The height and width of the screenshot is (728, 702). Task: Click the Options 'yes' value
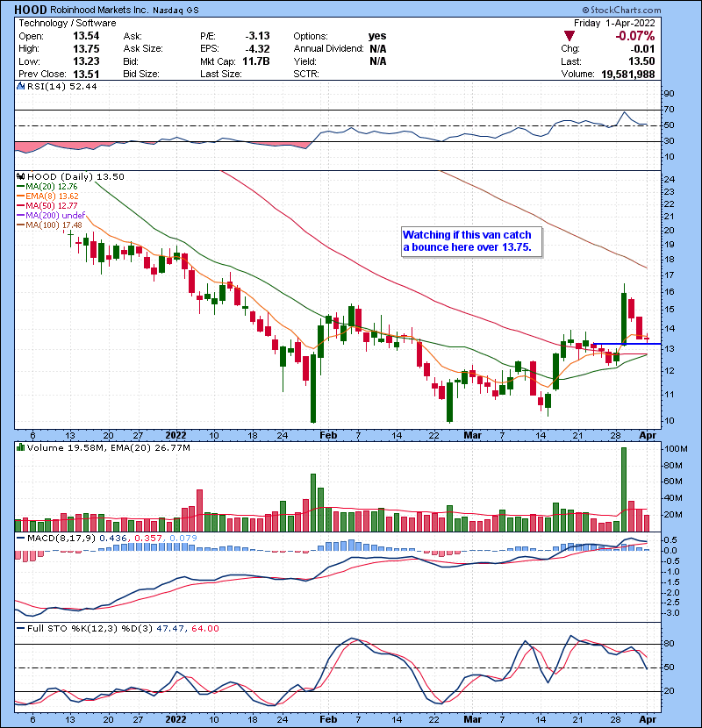pyautogui.click(x=377, y=36)
